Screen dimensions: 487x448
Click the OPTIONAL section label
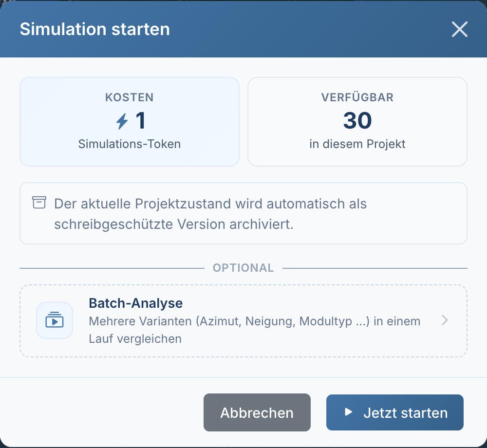[243, 268]
